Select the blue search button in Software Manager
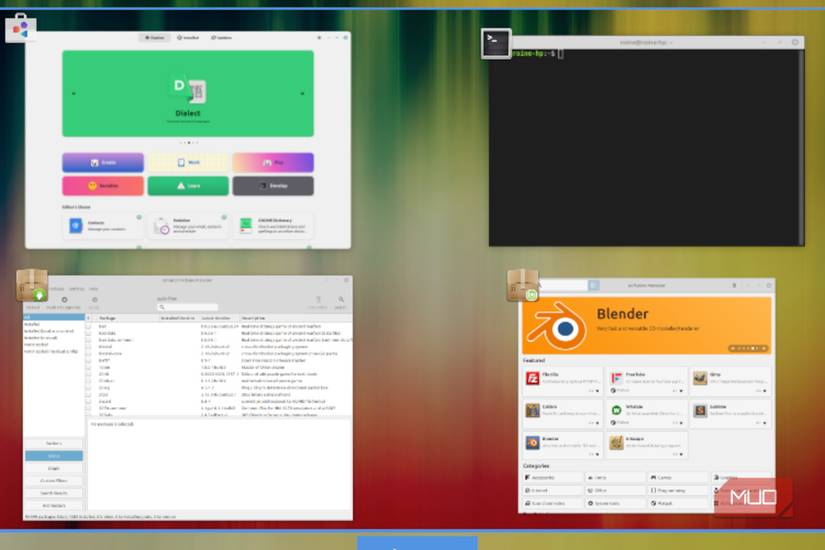 coord(593,285)
